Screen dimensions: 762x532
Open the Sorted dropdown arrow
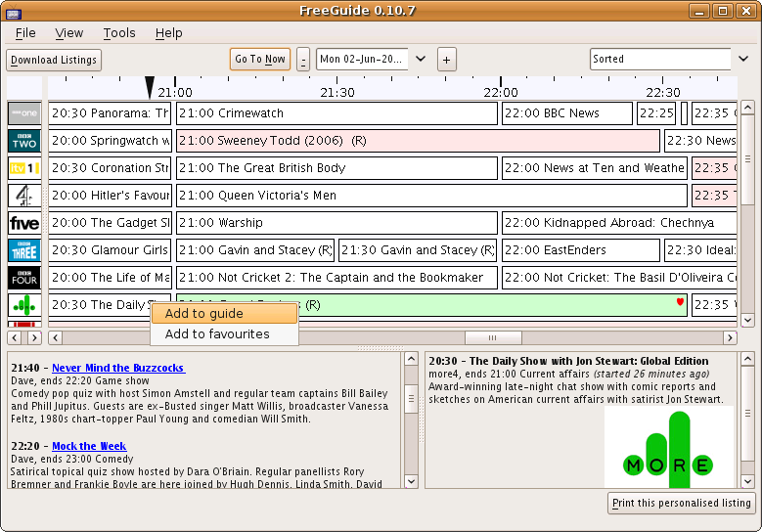[x=743, y=59]
